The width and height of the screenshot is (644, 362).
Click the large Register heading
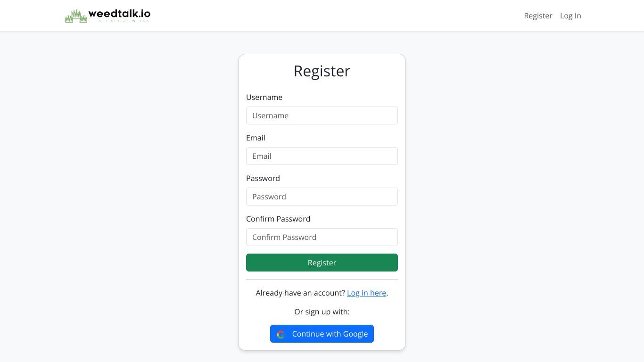point(322,71)
